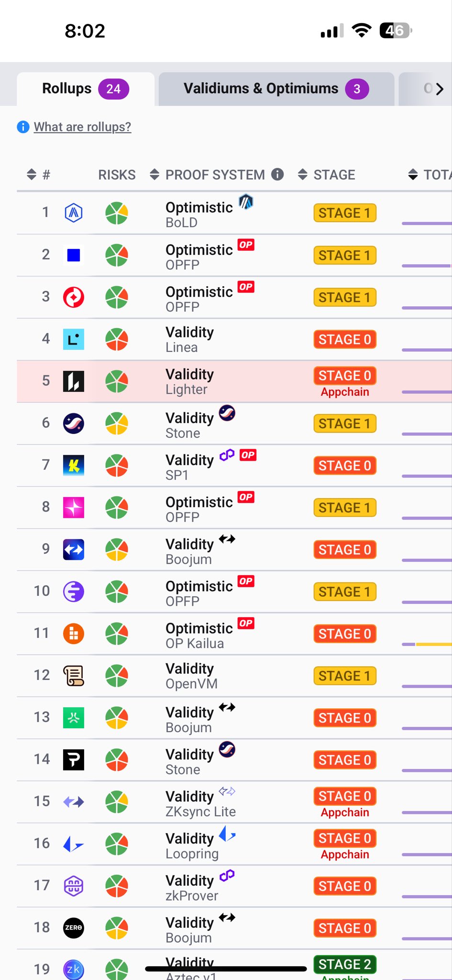Click the Arbitrum logo icon in row 1
Viewport: 452px width, 980px height.
[x=74, y=212]
